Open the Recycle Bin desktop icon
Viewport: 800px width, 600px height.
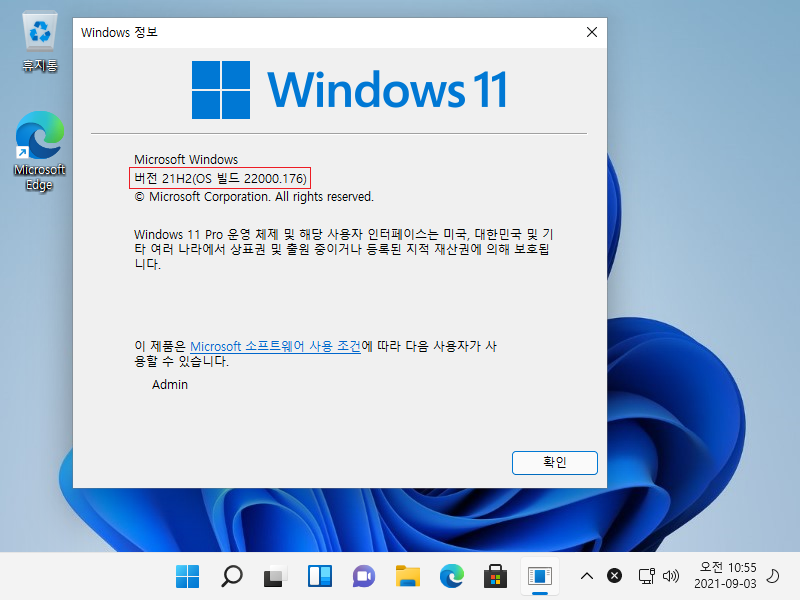point(40,42)
